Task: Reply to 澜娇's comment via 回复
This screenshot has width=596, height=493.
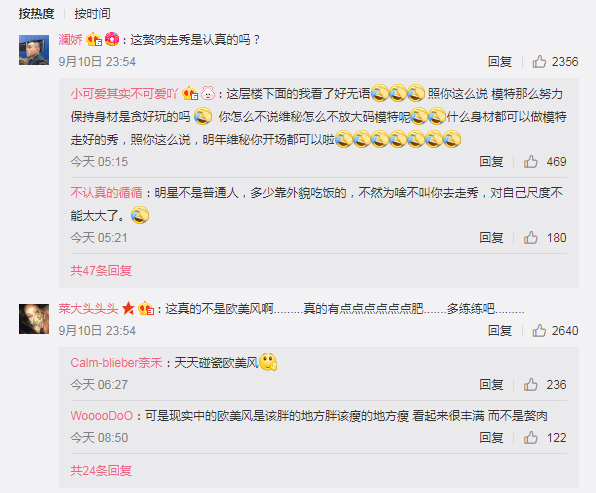Action: pyautogui.click(x=500, y=62)
